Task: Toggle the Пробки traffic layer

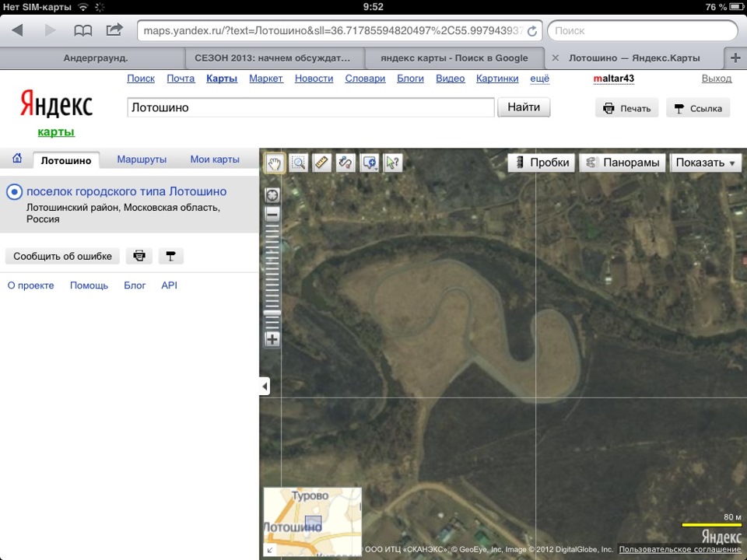Action: [x=542, y=163]
